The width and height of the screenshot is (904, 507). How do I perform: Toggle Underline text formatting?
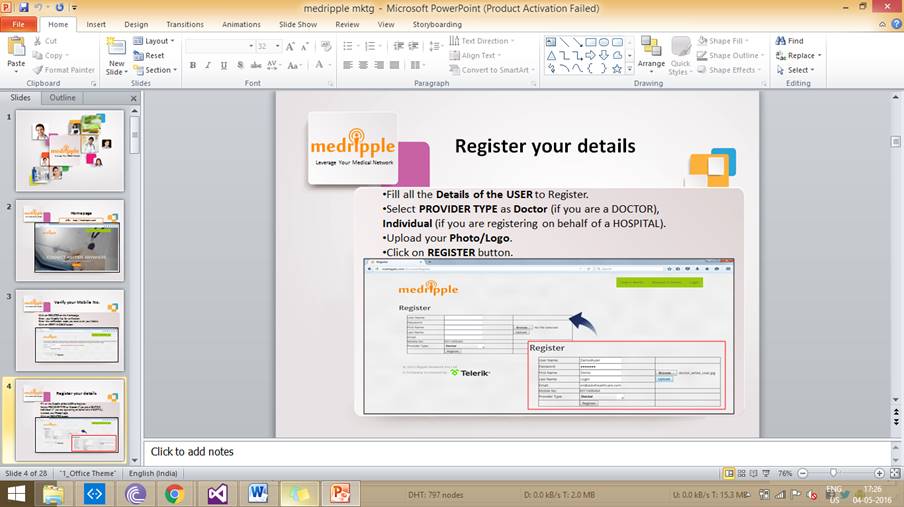click(x=223, y=66)
